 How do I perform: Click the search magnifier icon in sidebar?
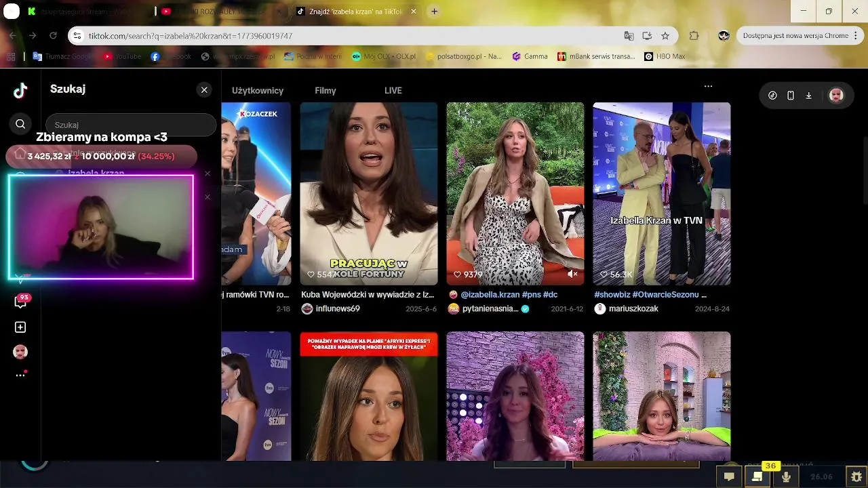pyautogui.click(x=20, y=124)
